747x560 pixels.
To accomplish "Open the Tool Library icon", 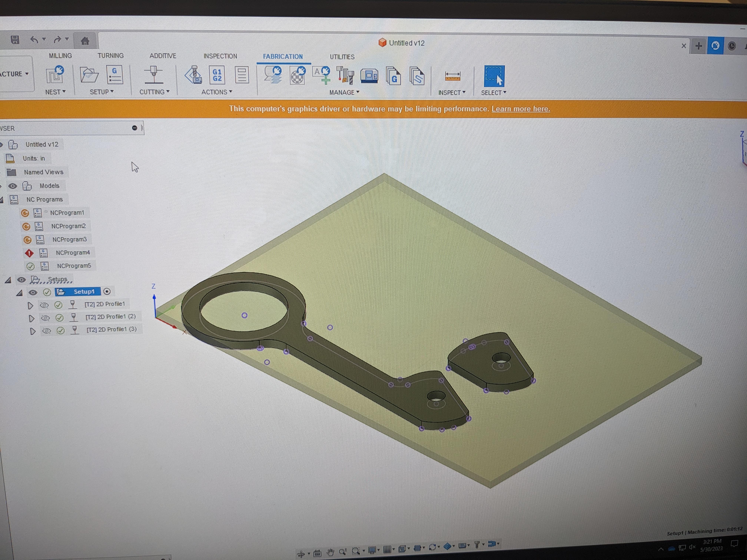I will point(345,75).
